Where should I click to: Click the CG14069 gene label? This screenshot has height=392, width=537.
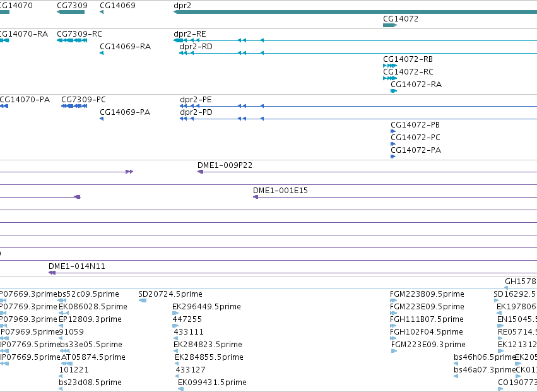(x=117, y=6)
